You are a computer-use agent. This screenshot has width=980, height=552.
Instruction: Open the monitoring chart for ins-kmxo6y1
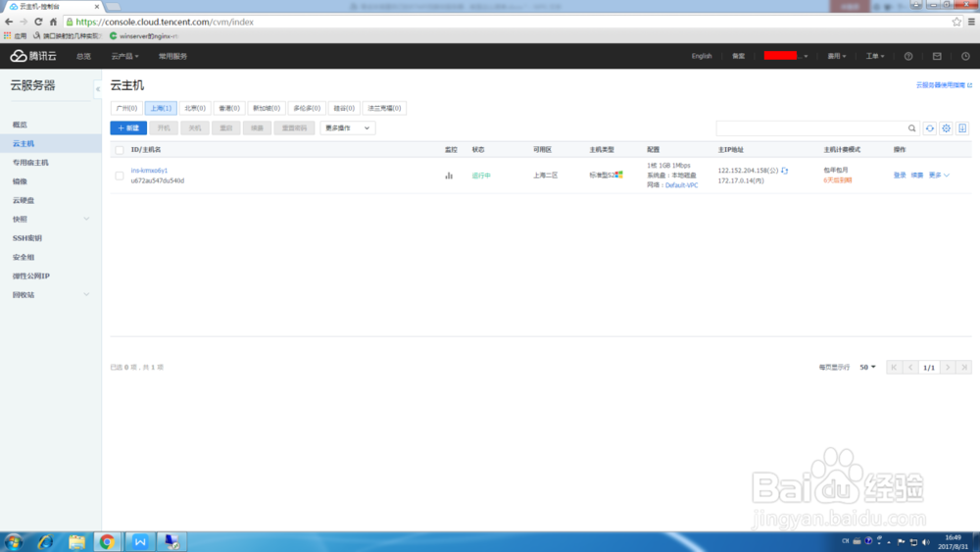[x=449, y=176]
